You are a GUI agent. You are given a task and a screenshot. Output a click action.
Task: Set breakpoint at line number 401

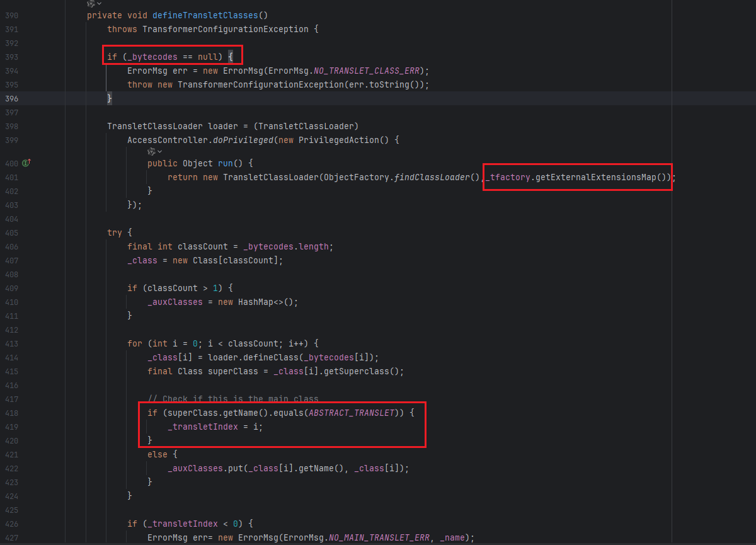coord(11,178)
